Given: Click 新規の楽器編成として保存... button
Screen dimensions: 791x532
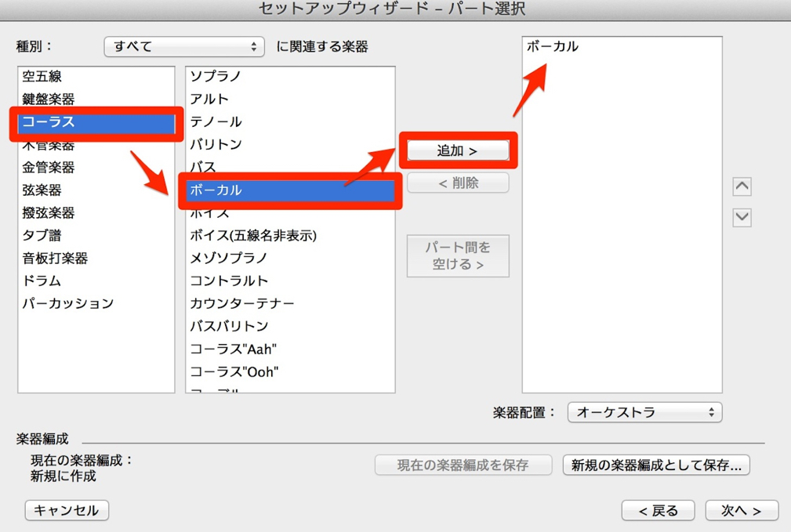Looking at the screenshot, I should (x=656, y=465).
